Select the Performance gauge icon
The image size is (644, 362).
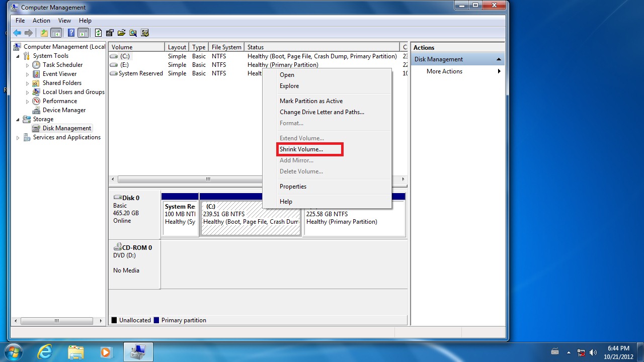[36, 101]
